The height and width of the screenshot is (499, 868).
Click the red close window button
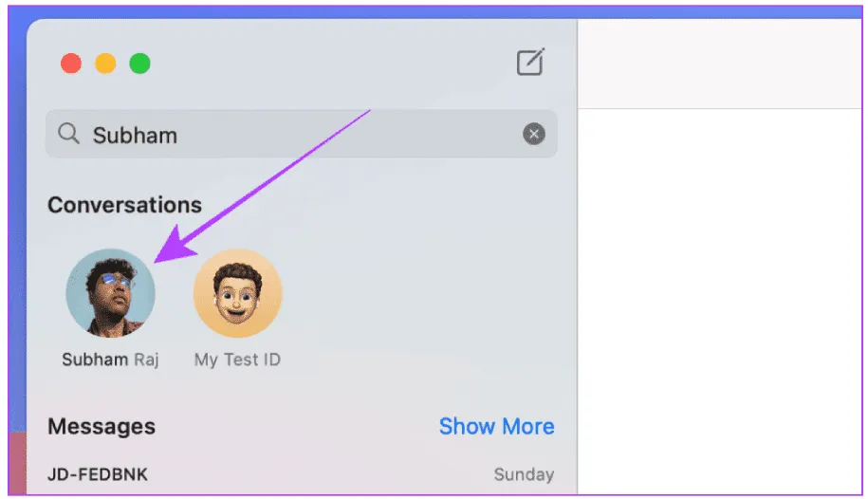pos(71,64)
